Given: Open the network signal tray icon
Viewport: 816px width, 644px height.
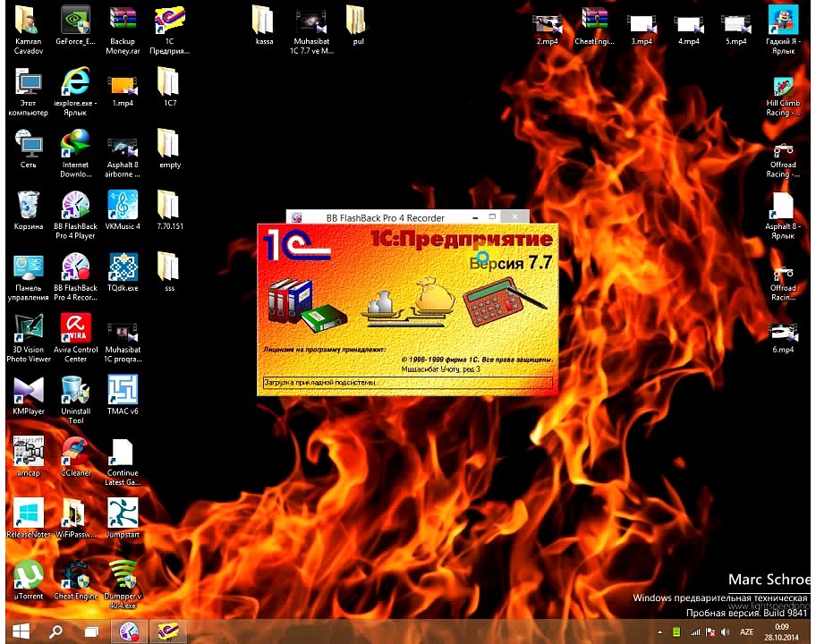Looking at the screenshot, I should click(694, 632).
